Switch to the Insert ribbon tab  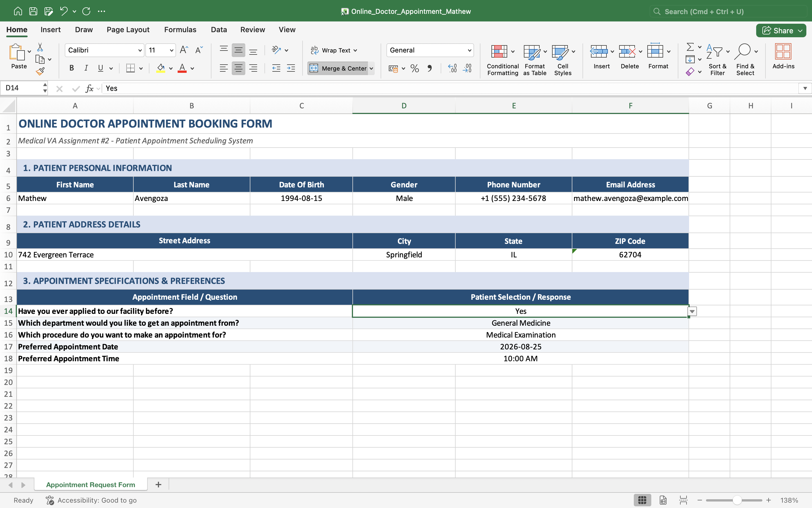tap(51, 30)
